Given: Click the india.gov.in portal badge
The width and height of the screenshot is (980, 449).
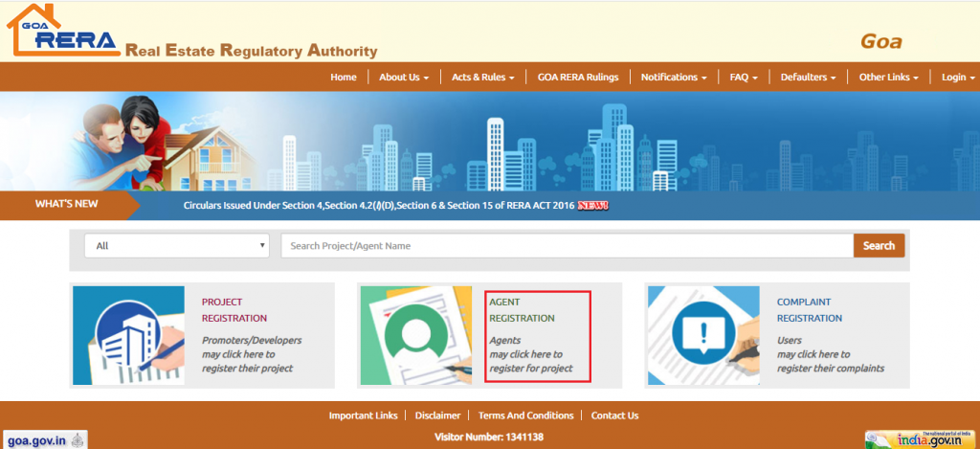Looking at the screenshot, I should (922, 439).
